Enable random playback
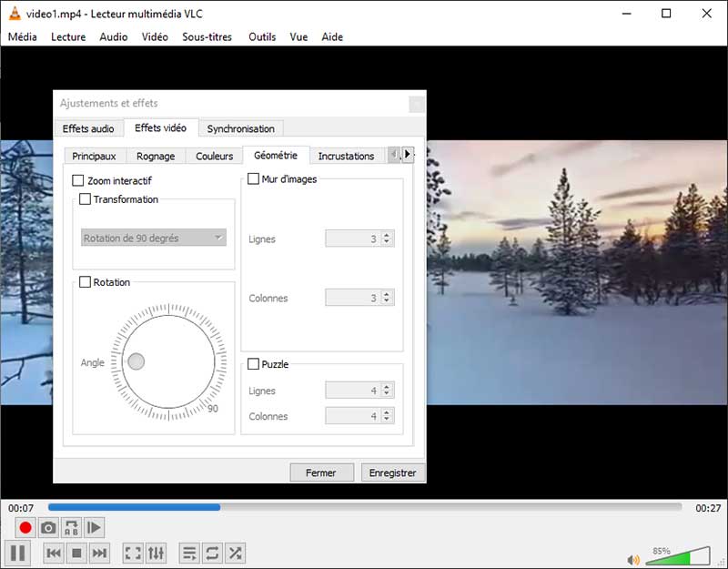 point(237,553)
